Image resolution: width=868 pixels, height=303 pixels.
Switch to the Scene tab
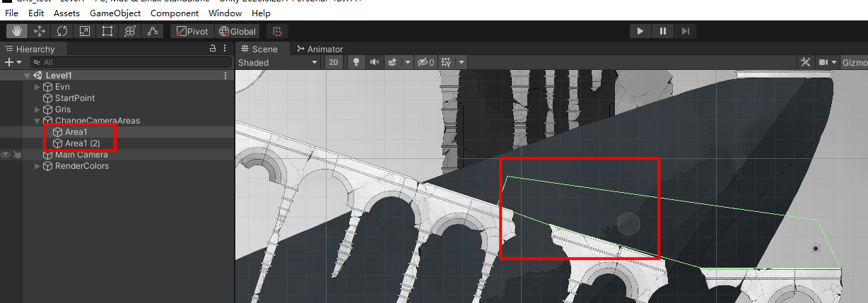click(260, 49)
